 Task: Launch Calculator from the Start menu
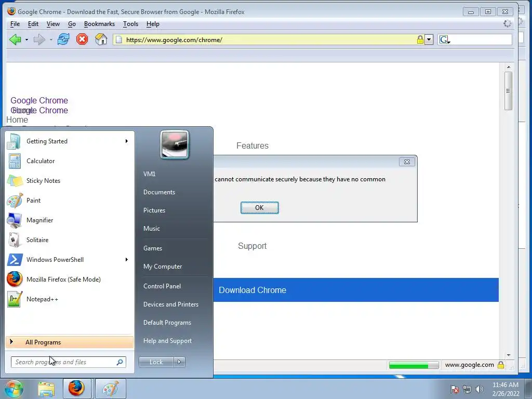70,161
